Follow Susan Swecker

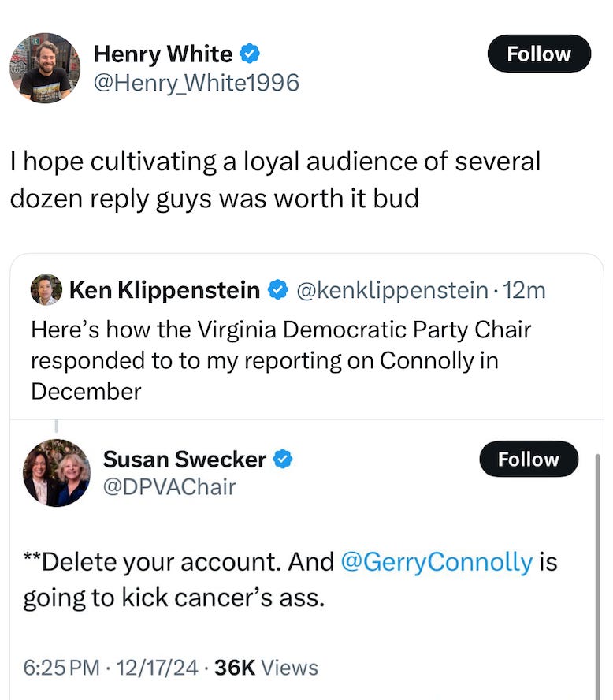coord(529,459)
